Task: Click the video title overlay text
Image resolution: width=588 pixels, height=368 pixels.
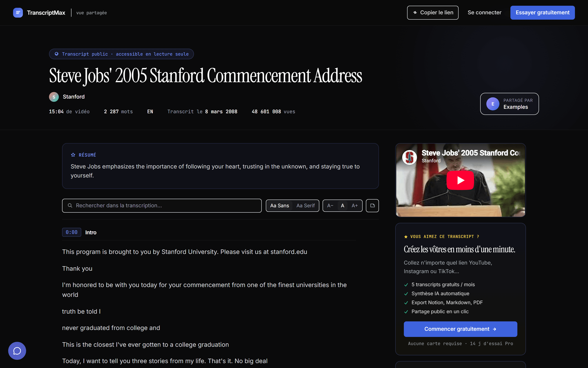Action: point(471,153)
